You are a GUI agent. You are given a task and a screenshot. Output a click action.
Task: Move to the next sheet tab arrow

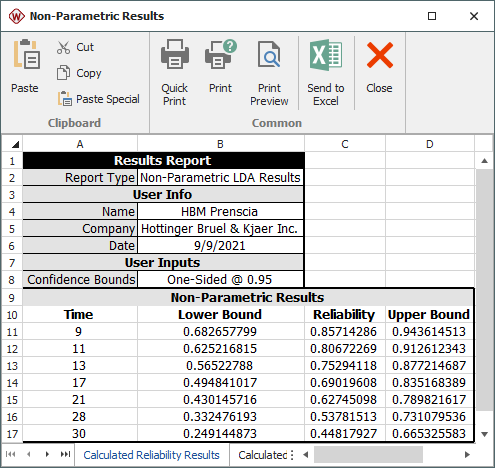[47, 454]
